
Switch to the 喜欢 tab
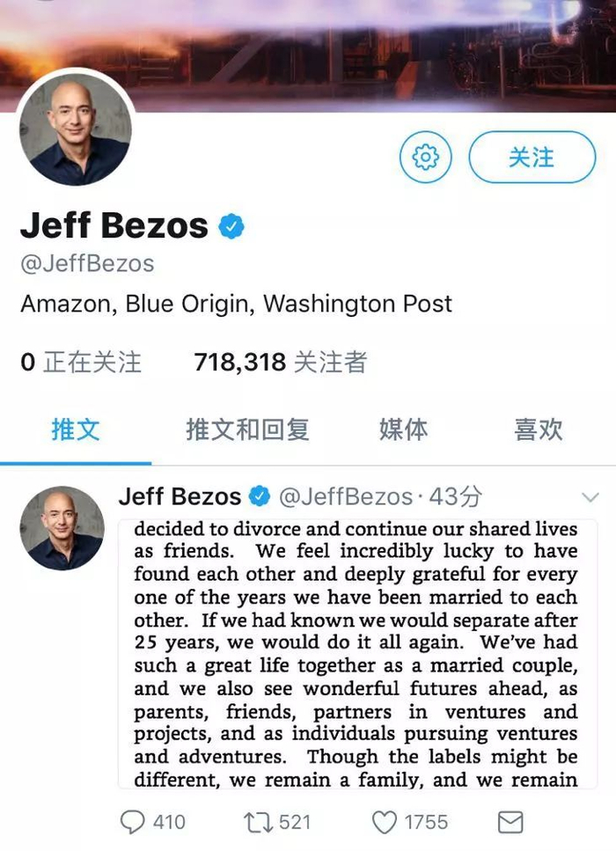(x=538, y=429)
